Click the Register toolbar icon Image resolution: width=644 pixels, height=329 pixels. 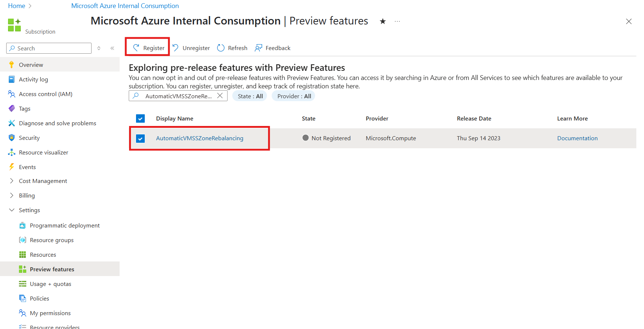pos(136,48)
